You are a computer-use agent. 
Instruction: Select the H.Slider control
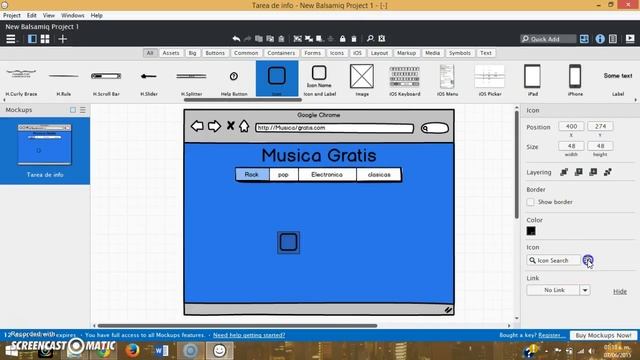coord(149,80)
